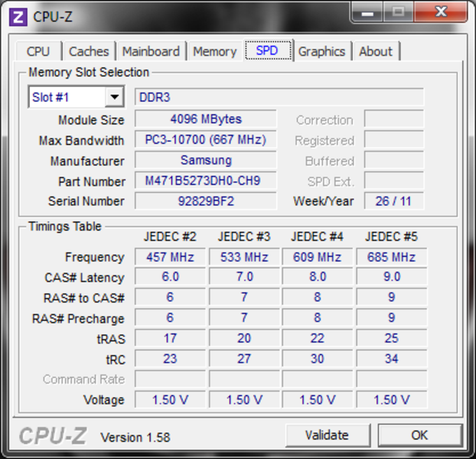Minimize the CPU-Z window
Screen dimensions: 476x459
367,13
